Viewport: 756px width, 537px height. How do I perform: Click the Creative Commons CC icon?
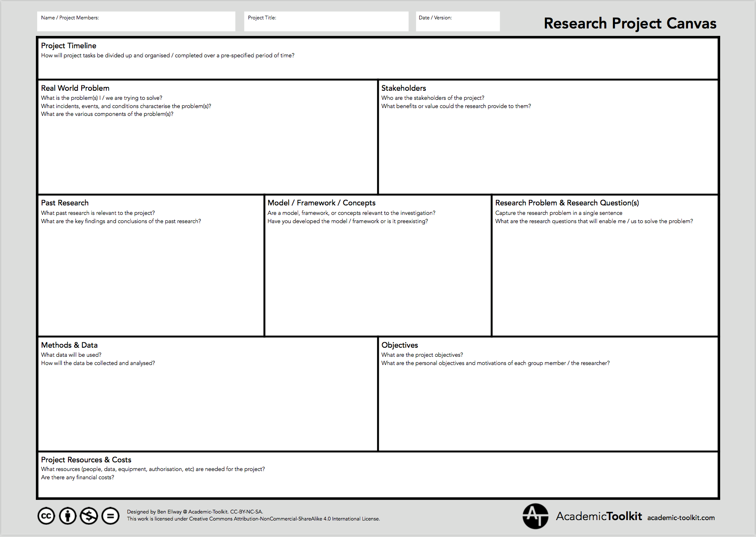point(46,516)
